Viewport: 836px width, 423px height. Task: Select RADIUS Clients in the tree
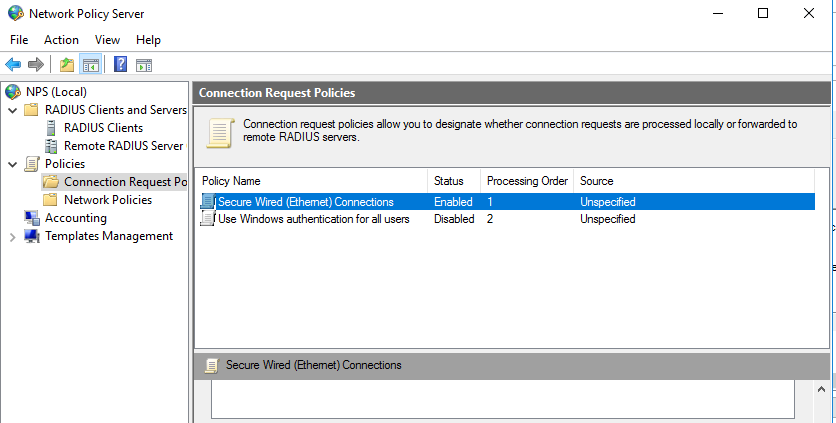[x=103, y=128]
